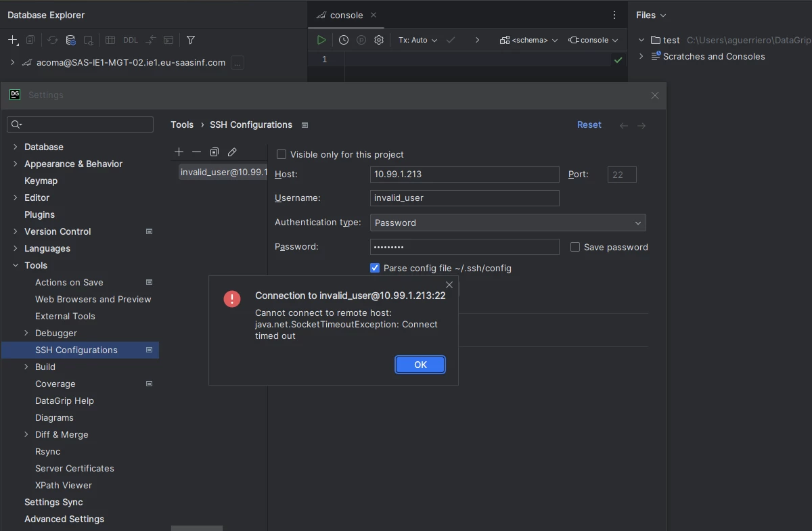Screen dimensions: 812x531
Task: Remove SSH configuration with minus icon
Action: 196,152
